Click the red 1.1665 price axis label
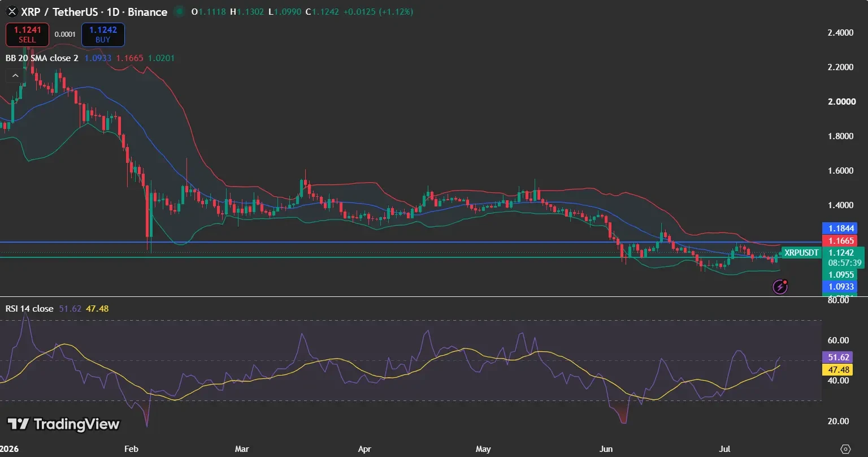Viewport: 868px width, 457px height. click(840, 240)
